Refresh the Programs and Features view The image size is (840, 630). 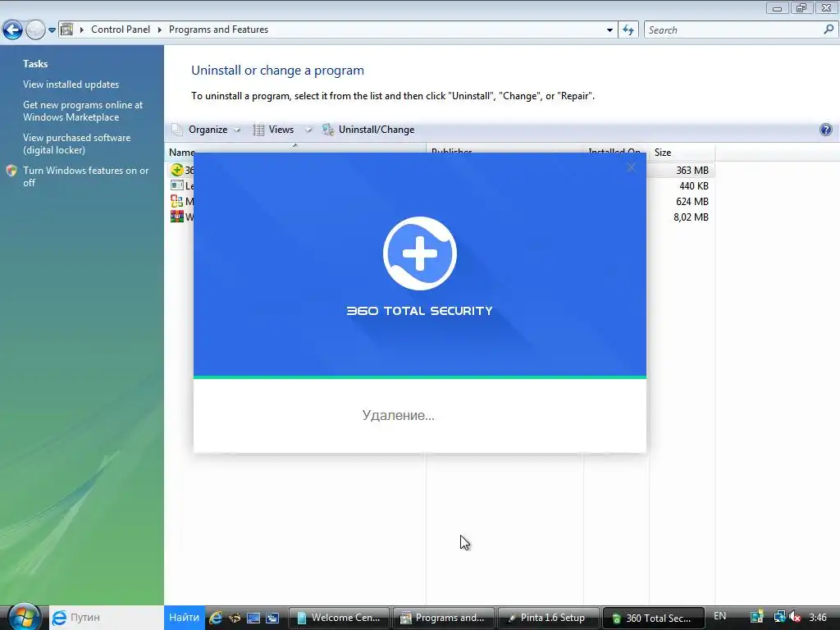628,30
